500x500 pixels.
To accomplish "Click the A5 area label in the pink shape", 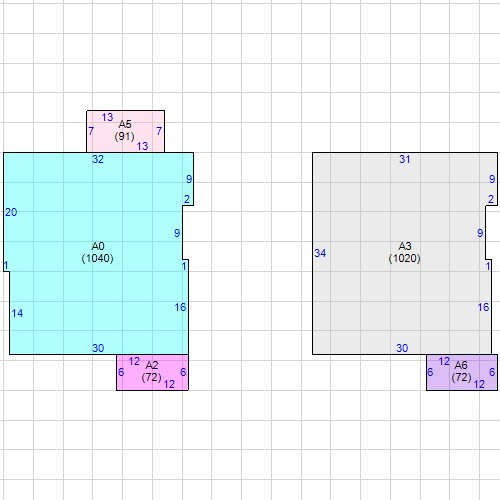I will [125, 124].
